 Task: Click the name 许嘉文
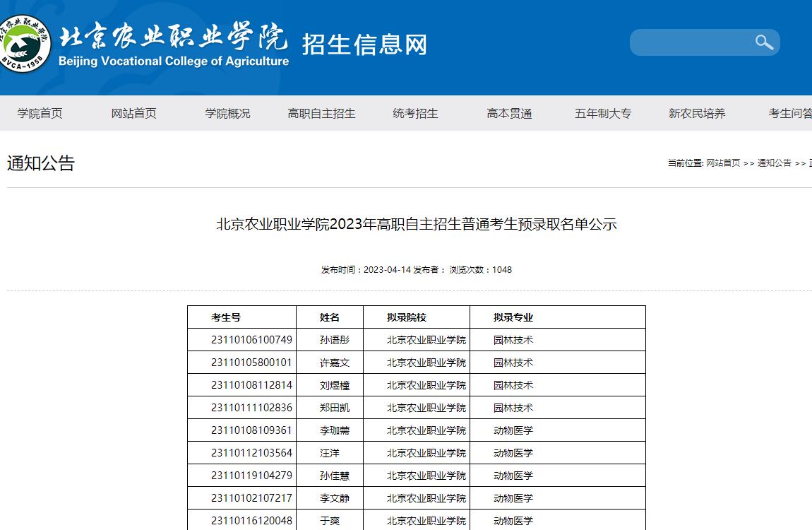[x=335, y=363]
